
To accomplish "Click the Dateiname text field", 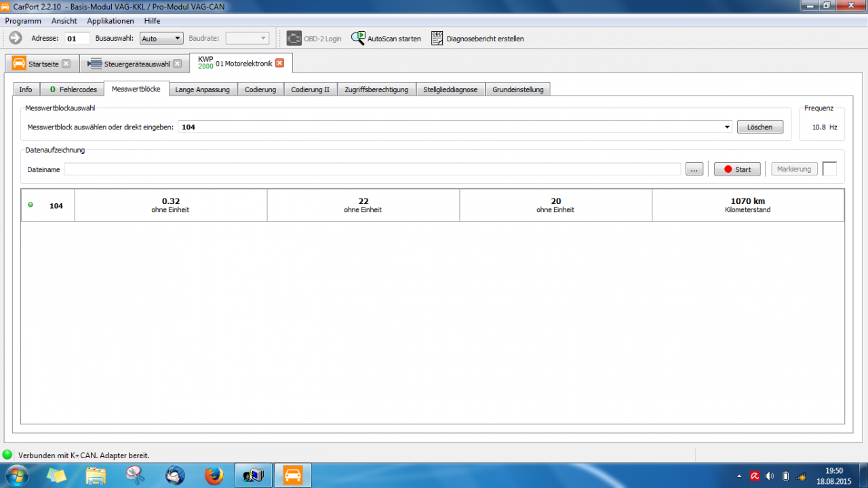I will point(372,169).
